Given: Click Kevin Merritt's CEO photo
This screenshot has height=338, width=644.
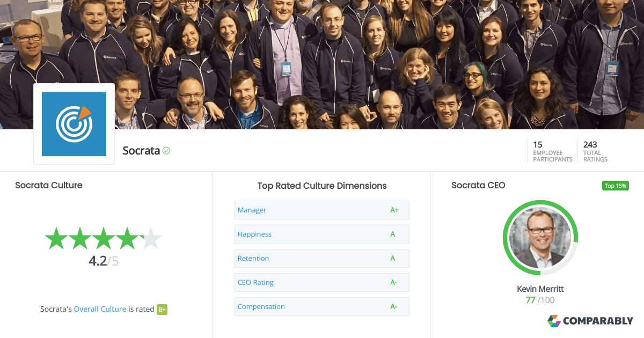Looking at the screenshot, I should coord(540,238).
